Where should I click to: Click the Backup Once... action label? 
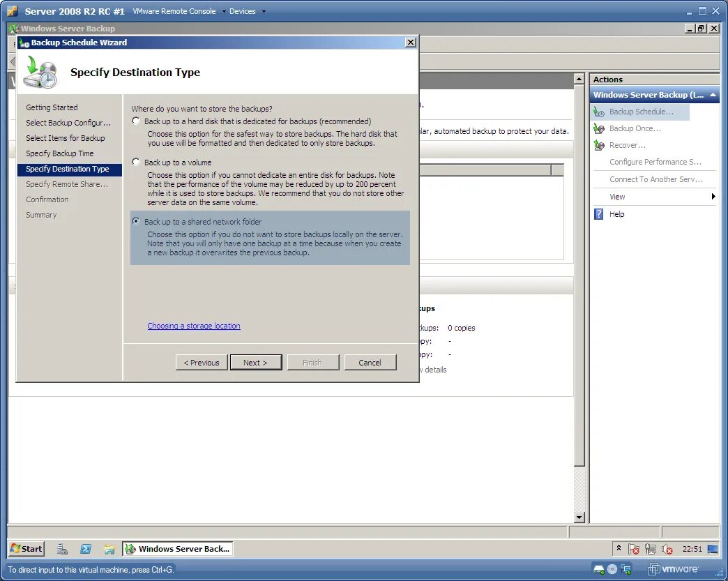[x=635, y=128]
